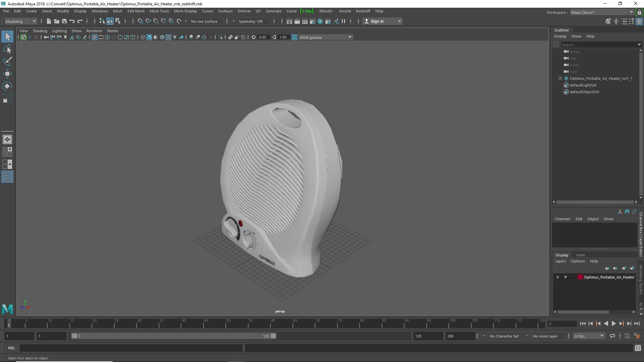Activate the Scale tool
Image resolution: width=644 pixels, height=362 pixels.
[7, 99]
